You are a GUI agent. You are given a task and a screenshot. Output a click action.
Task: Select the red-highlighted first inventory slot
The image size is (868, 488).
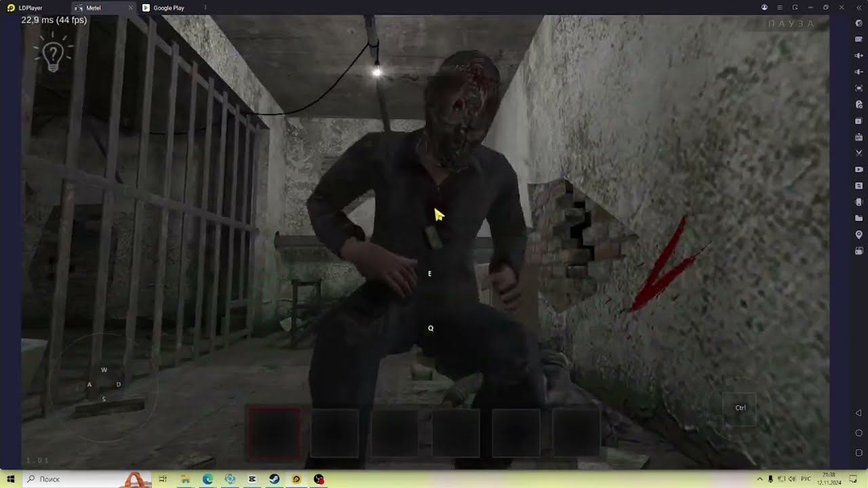(274, 432)
